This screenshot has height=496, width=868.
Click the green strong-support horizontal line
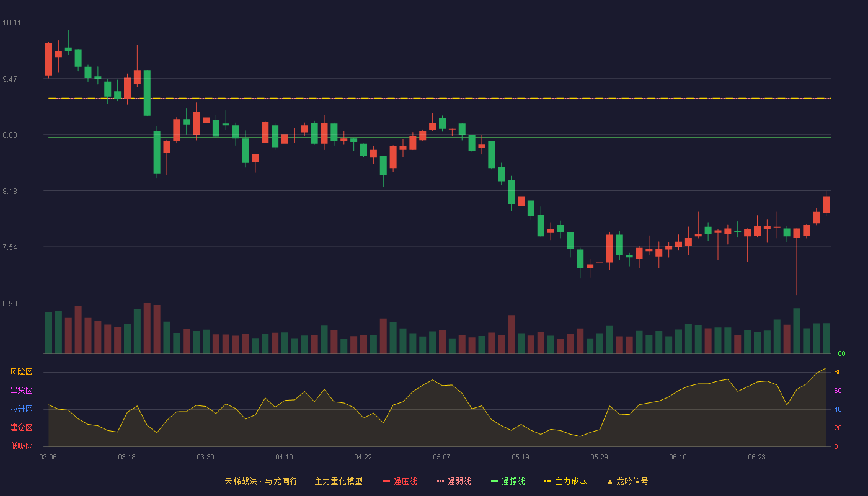pyautogui.click(x=440, y=138)
